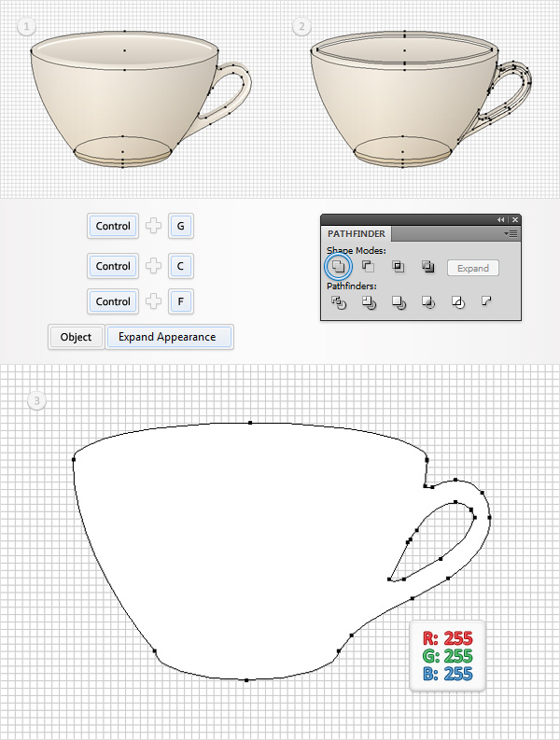Apply the Exclude shape mode icon
Screen dimensions: 560x740
pos(428,267)
